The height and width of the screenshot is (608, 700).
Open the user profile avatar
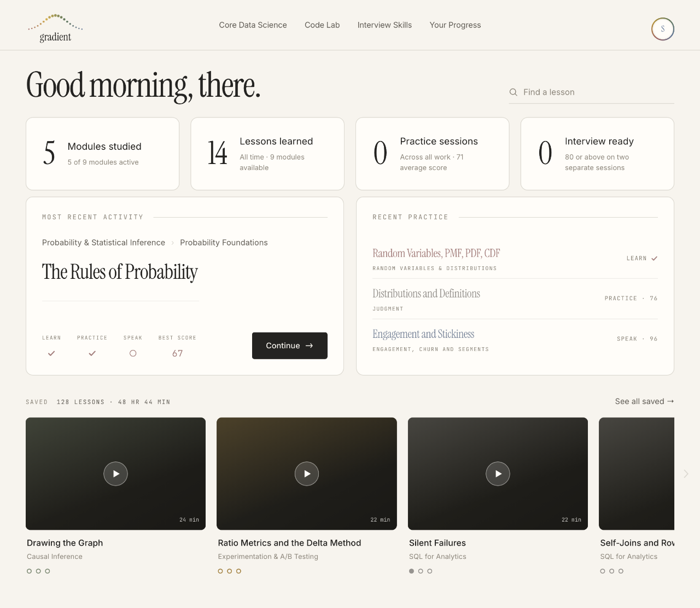(x=663, y=29)
